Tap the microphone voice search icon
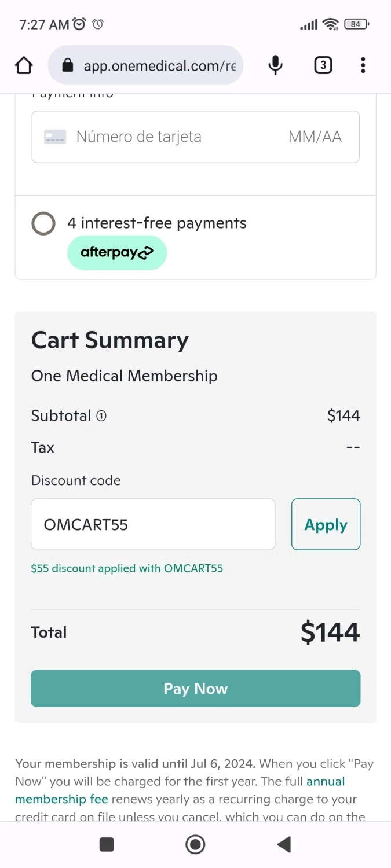391x868 pixels. pyautogui.click(x=276, y=65)
